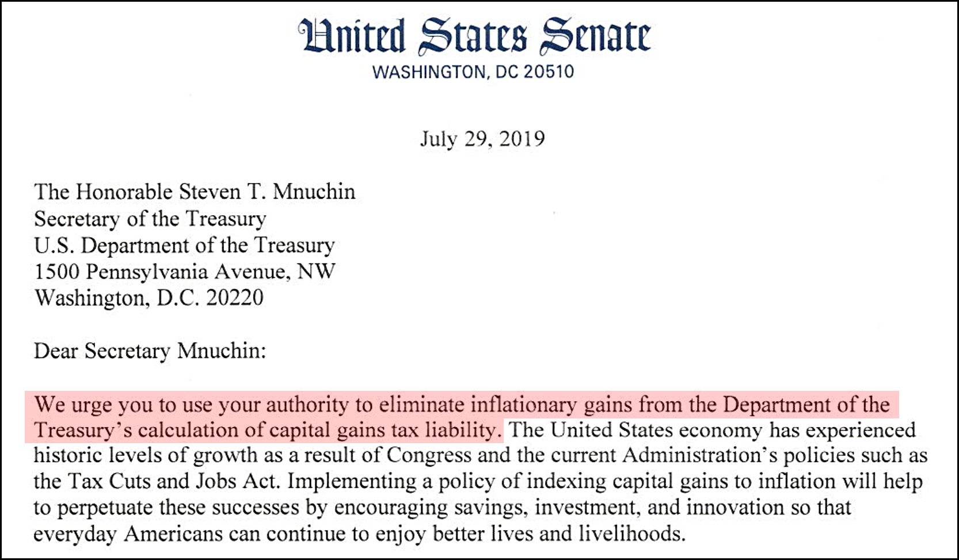Select the date July 29, 2019

(x=482, y=139)
